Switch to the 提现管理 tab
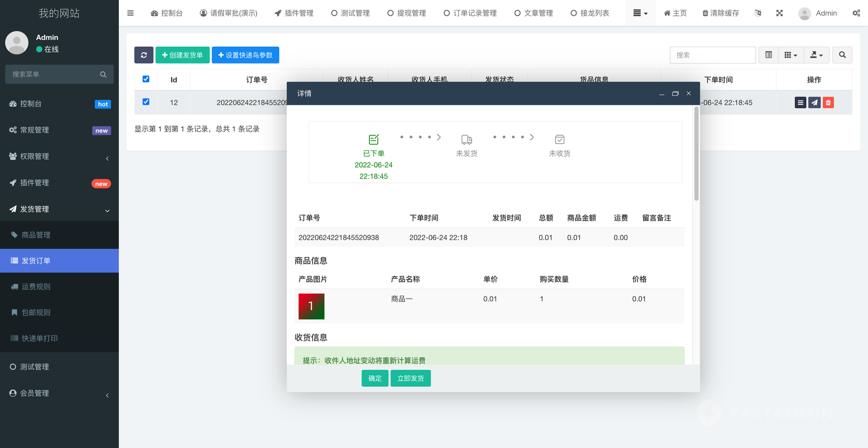 (406, 13)
